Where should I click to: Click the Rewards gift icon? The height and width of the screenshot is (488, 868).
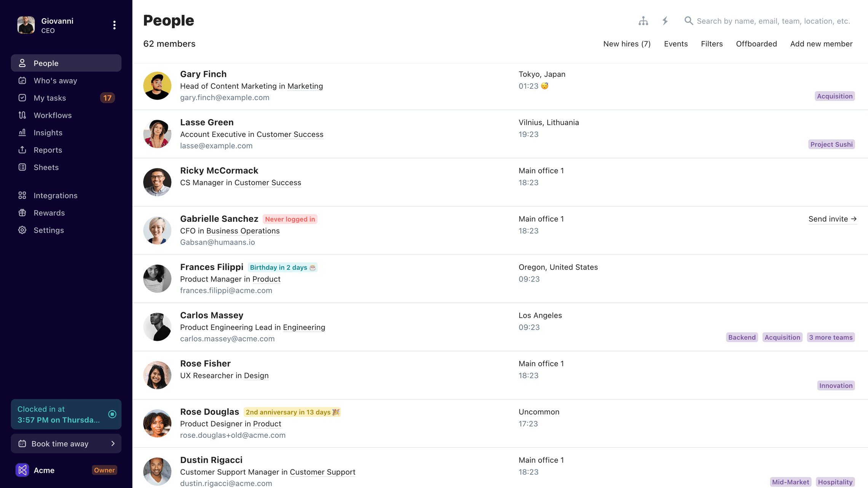click(22, 213)
